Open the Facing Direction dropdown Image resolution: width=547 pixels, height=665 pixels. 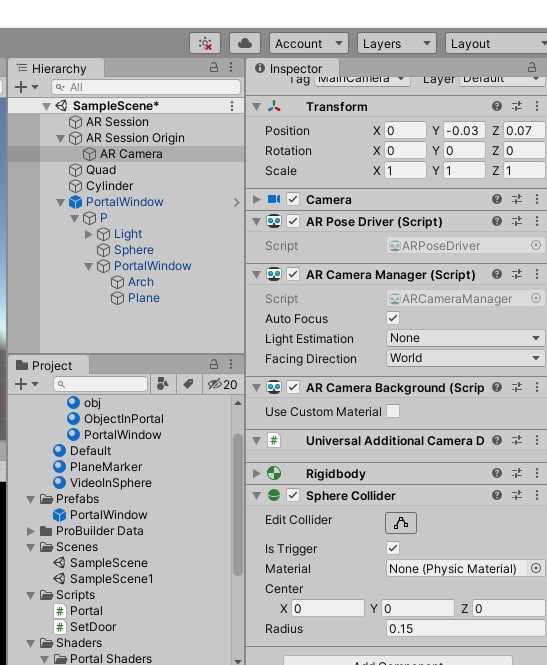466,358
